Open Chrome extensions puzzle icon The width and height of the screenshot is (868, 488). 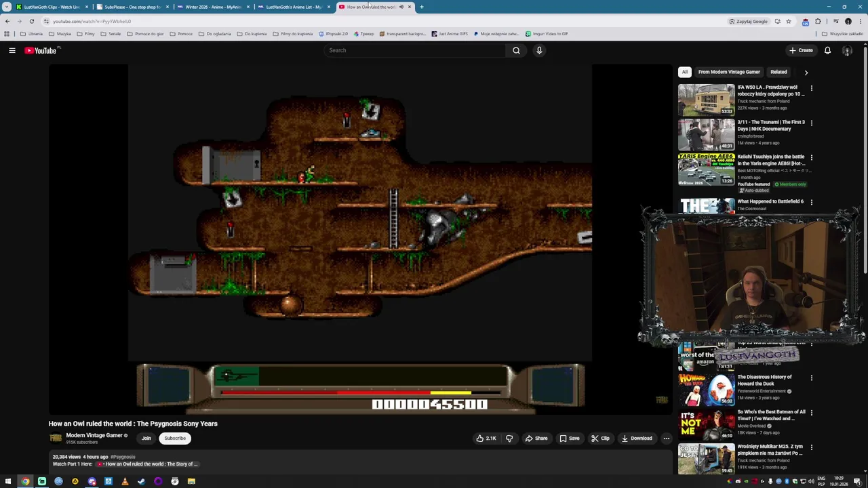point(818,21)
